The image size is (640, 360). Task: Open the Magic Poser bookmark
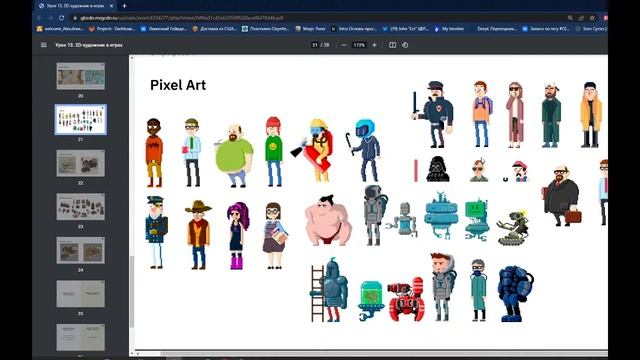pos(310,29)
